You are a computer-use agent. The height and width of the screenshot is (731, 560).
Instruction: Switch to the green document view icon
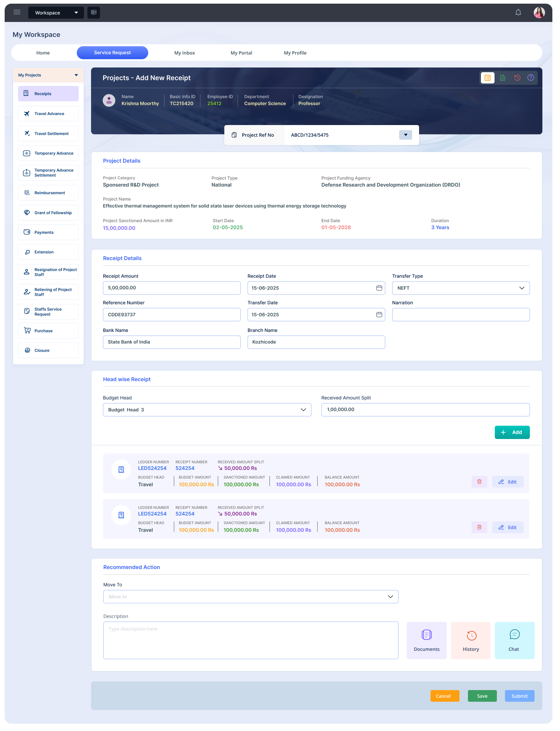pyautogui.click(x=502, y=78)
